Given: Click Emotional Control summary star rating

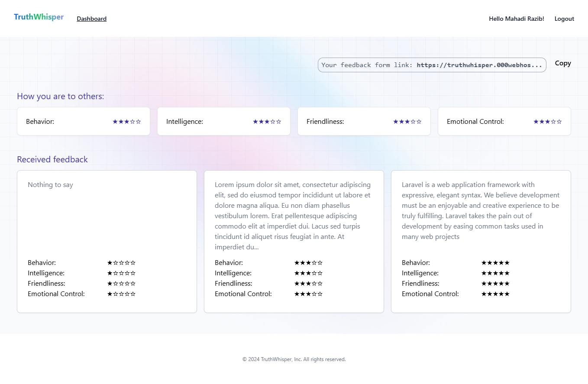Looking at the screenshot, I should click(x=547, y=122).
